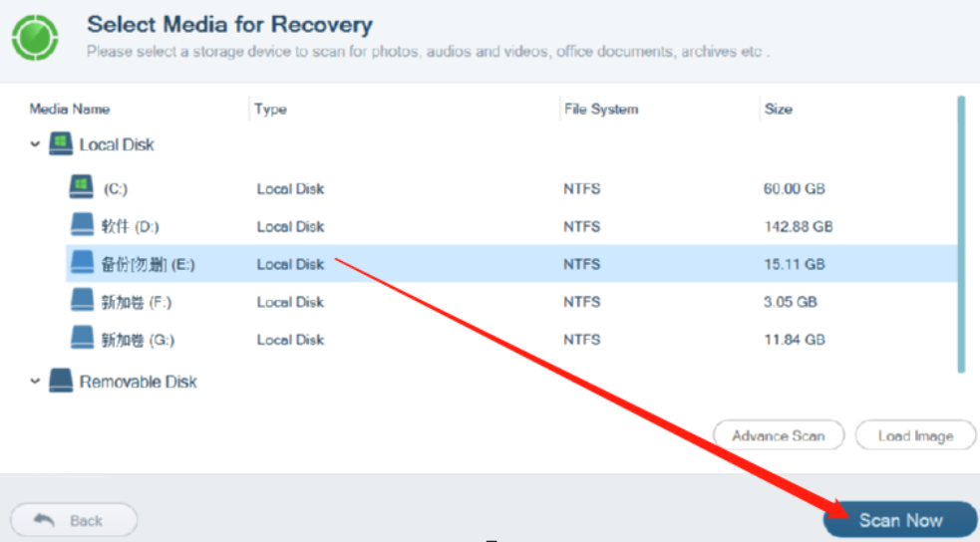The width and height of the screenshot is (980, 542).
Task: Click the (C:) system drive icon
Action: [x=81, y=187]
